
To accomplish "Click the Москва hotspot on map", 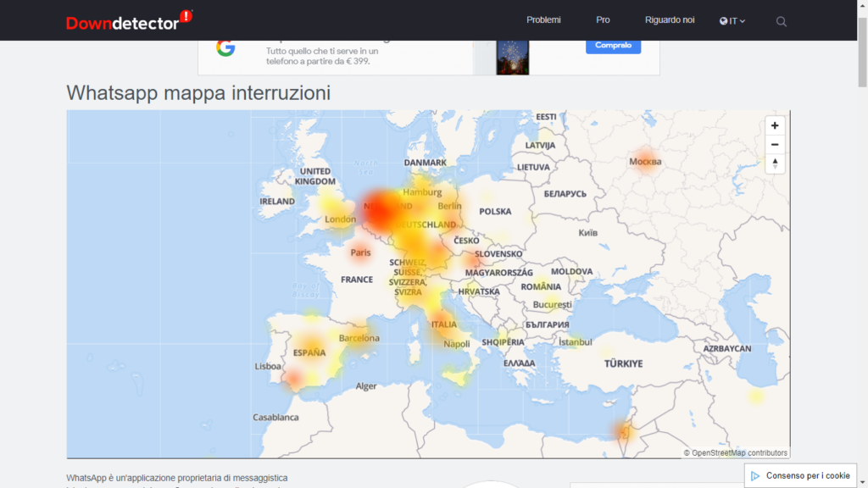I will click(x=645, y=162).
